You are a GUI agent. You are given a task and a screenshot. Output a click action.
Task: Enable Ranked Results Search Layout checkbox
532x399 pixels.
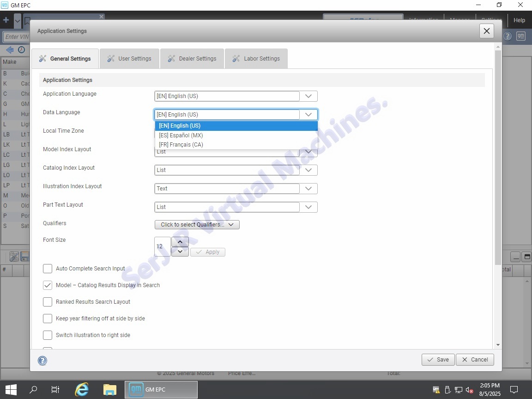(x=48, y=302)
